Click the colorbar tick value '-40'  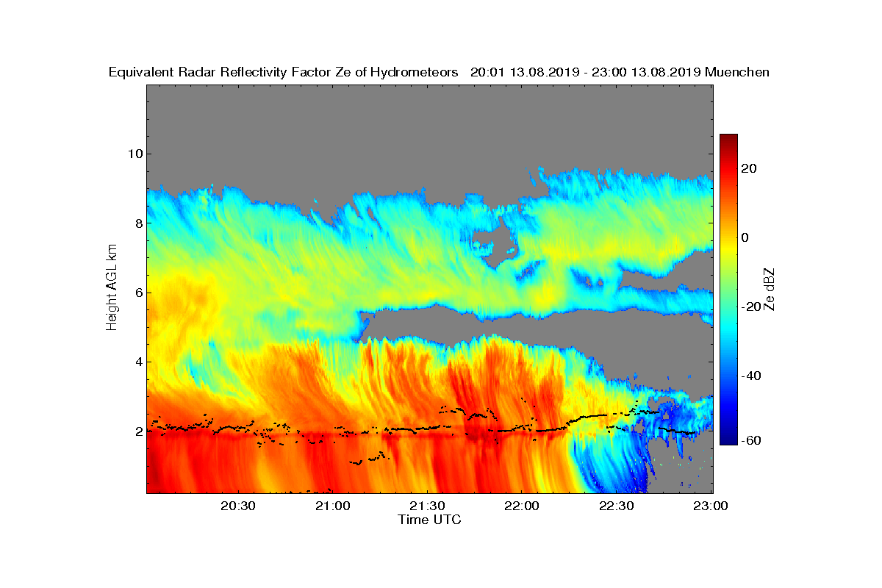[753, 376]
